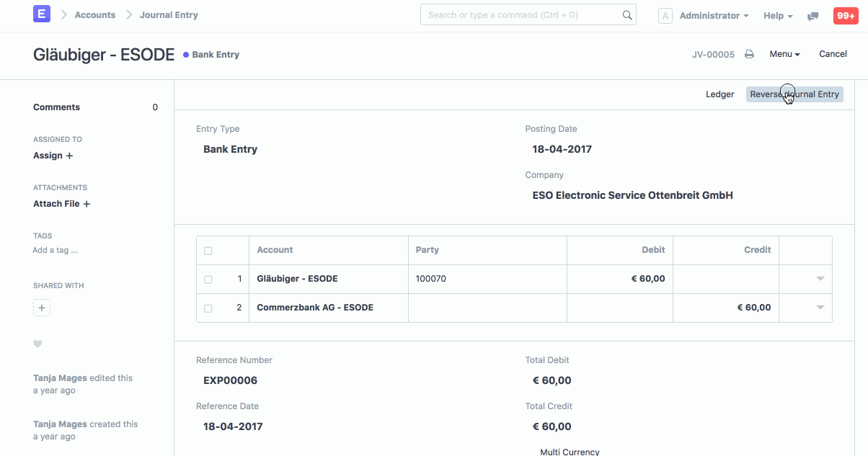Open the Ledger view
The width and height of the screenshot is (868, 456).
click(x=719, y=94)
